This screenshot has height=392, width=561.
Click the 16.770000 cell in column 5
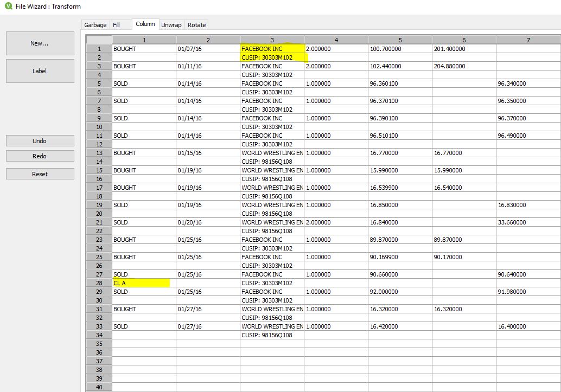pos(400,153)
